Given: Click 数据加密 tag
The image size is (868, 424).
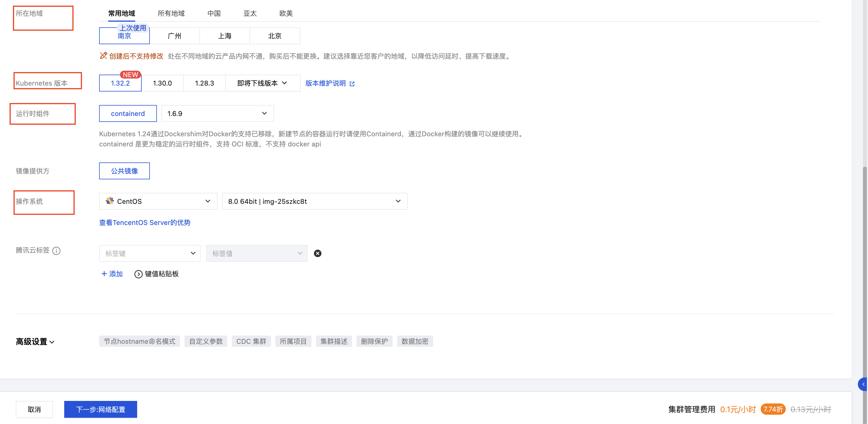Looking at the screenshot, I should (x=415, y=342).
